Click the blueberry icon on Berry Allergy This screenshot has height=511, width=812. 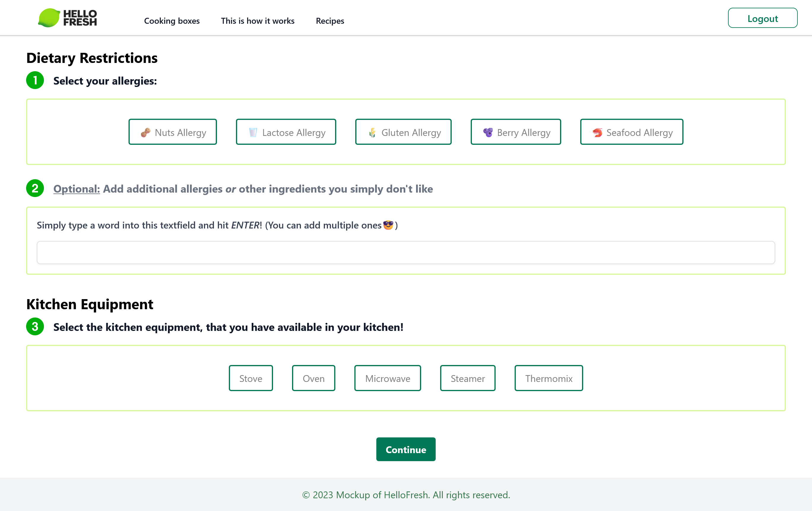pos(488,132)
